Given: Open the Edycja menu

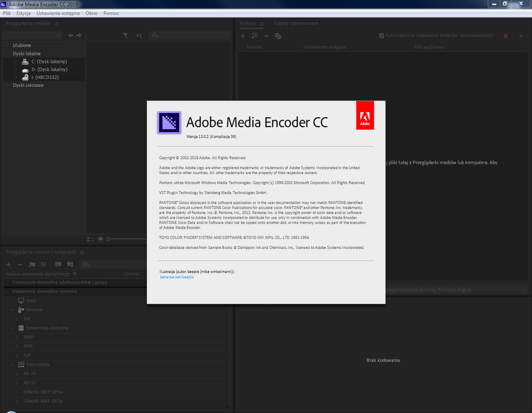Looking at the screenshot, I should click(23, 13).
